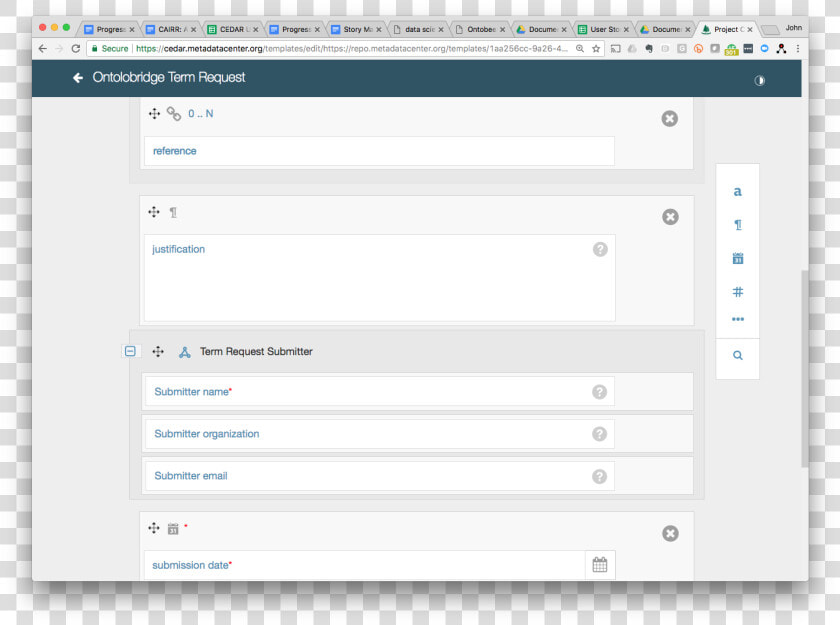840x625 pixels.
Task: Click the move handle on the reference field
Action: [154, 114]
